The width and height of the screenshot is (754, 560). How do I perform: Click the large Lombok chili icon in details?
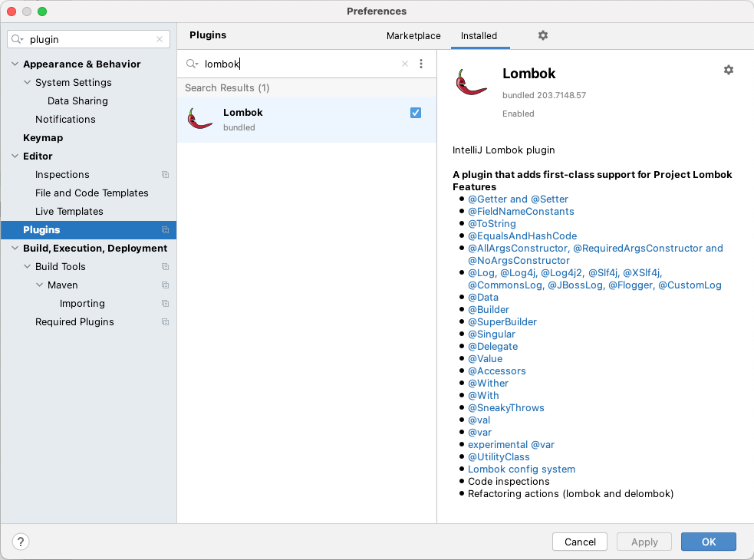[471, 82]
